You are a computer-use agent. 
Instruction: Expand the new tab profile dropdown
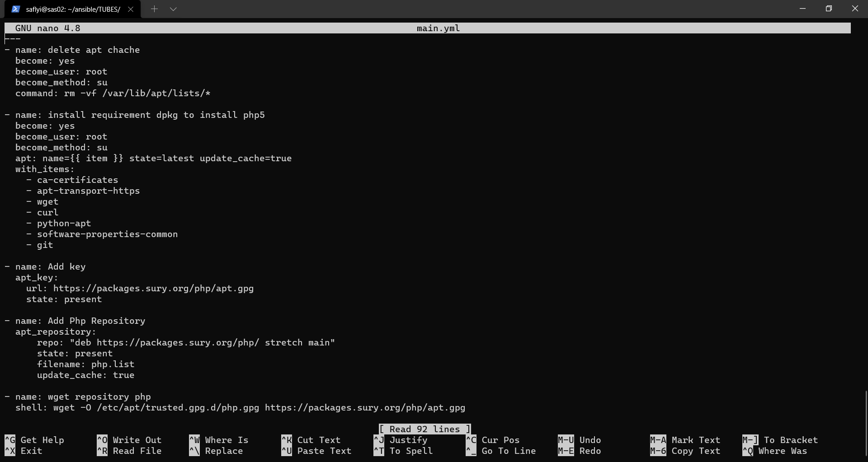coord(173,9)
